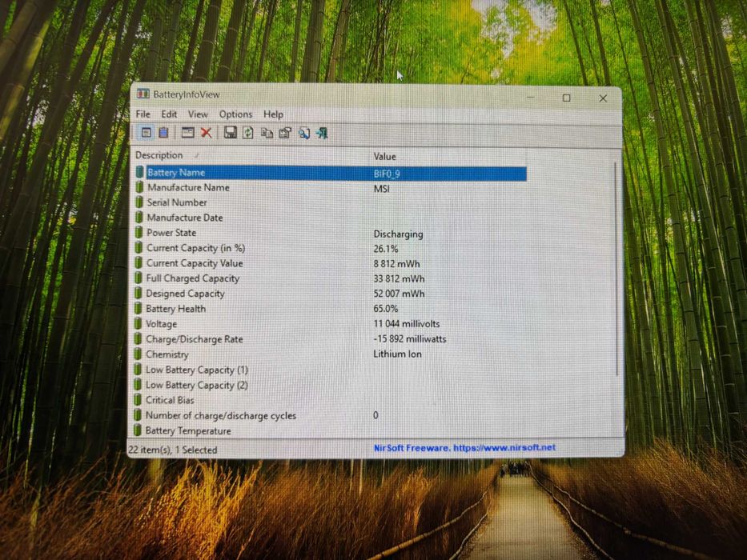Copy selected items using the copy icon
Screen dimensions: 747x560
tap(267, 133)
